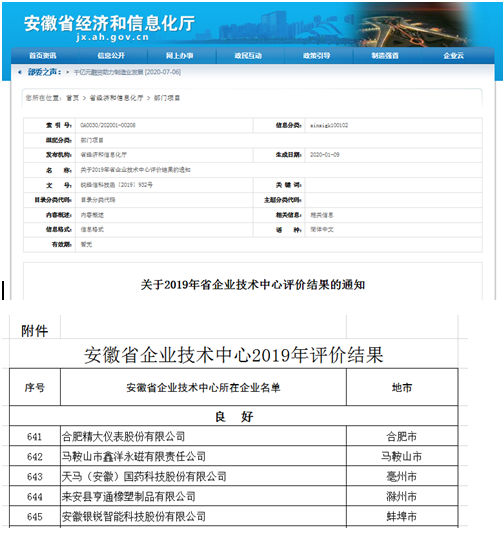Click the cell with number 642
The height and width of the screenshot is (549, 504).
[35, 457]
